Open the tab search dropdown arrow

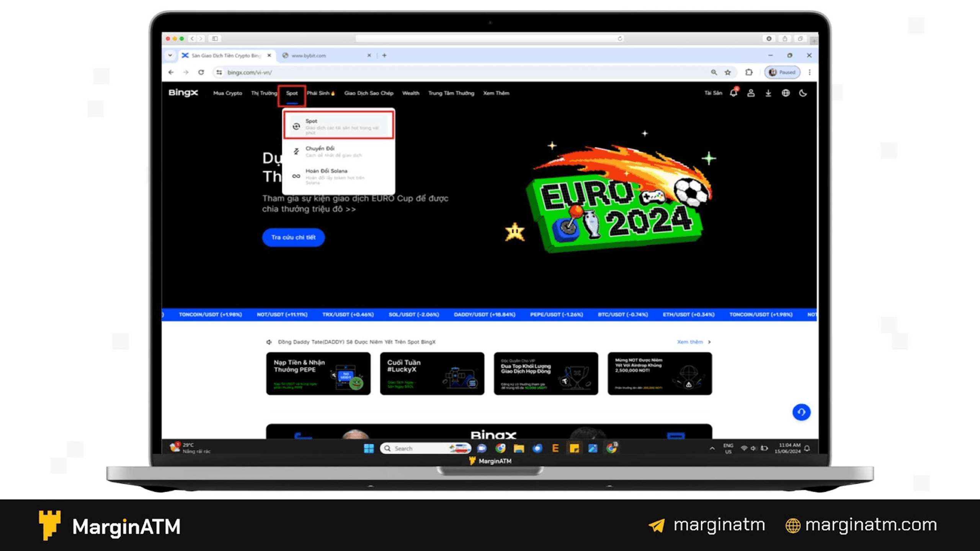tap(170, 55)
